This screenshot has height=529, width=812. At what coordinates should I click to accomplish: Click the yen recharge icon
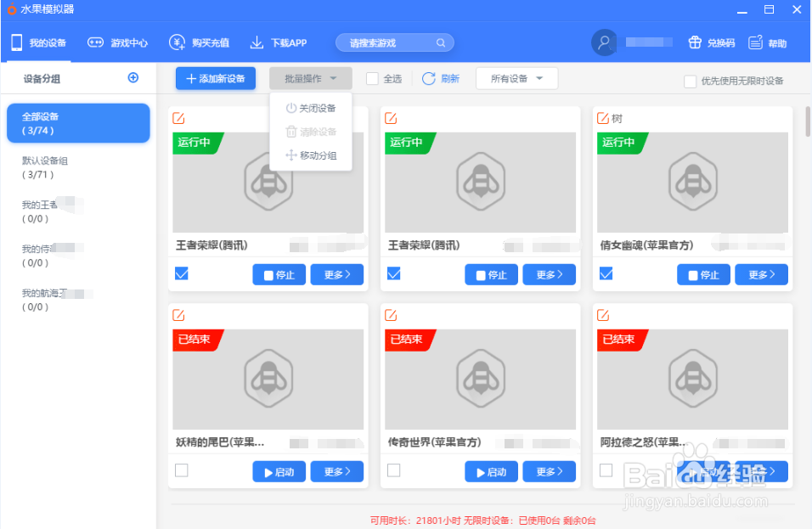178,42
